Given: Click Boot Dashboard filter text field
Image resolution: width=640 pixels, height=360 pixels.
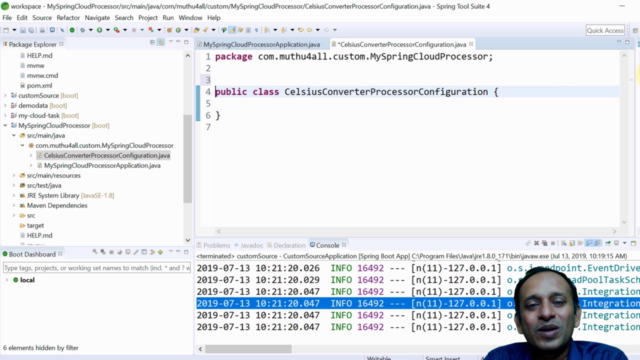Looking at the screenshot, I should click(x=97, y=268).
